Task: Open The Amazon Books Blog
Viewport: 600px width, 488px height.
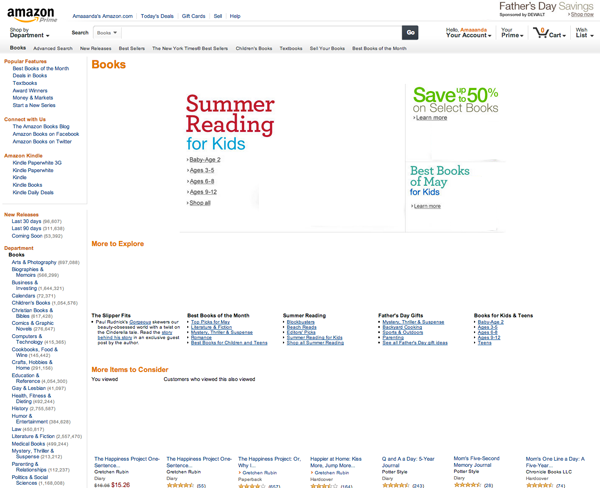Action: 41,127
